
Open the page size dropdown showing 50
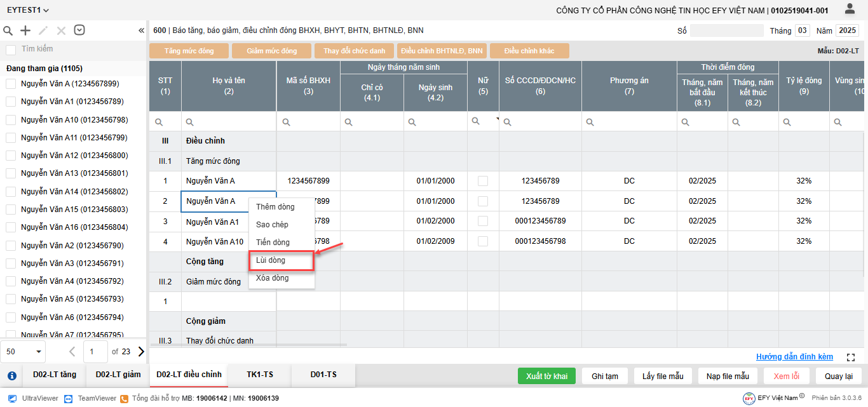tap(25, 351)
